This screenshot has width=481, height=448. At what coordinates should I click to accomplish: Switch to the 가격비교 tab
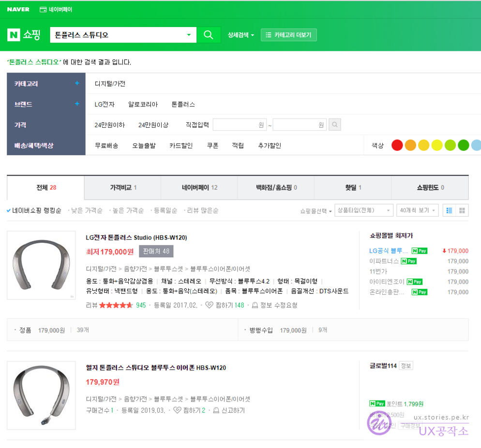pyautogui.click(x=122, y=188)
